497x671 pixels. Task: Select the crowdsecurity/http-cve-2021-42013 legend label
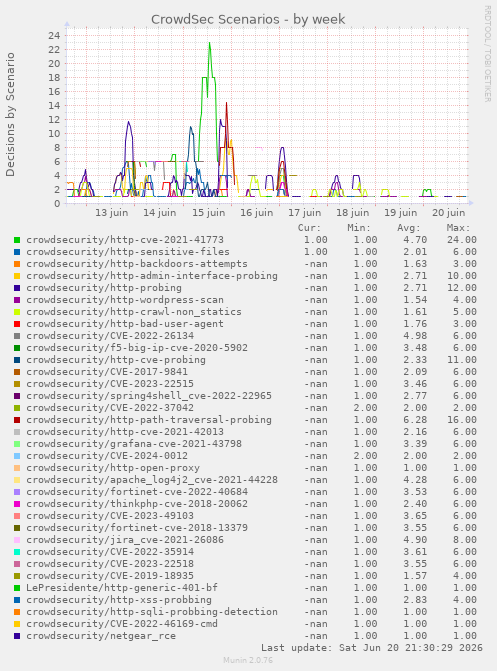point(125,431)
